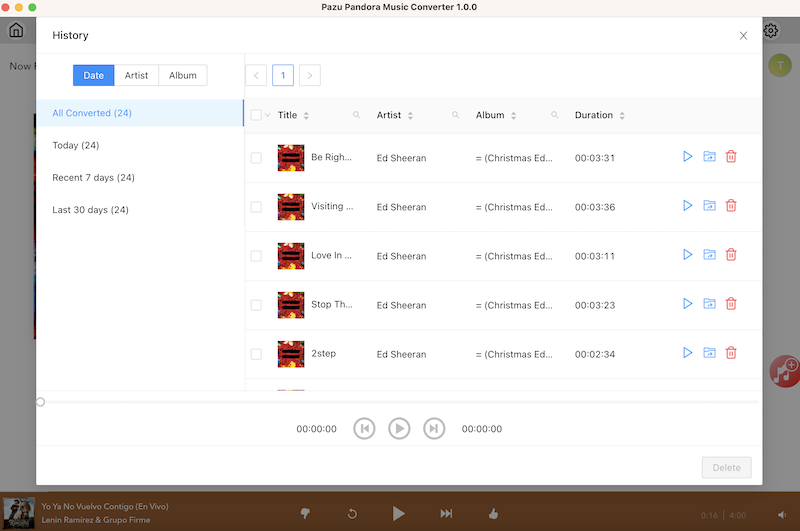Click the search icon in Title column
Image resolution: width=800 pixels, height=531 pixels.
pos(356,116)
